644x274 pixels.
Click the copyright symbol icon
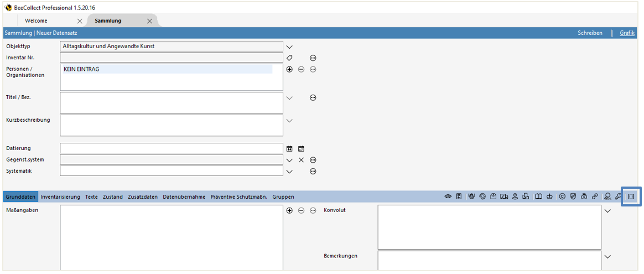point(562,197)
